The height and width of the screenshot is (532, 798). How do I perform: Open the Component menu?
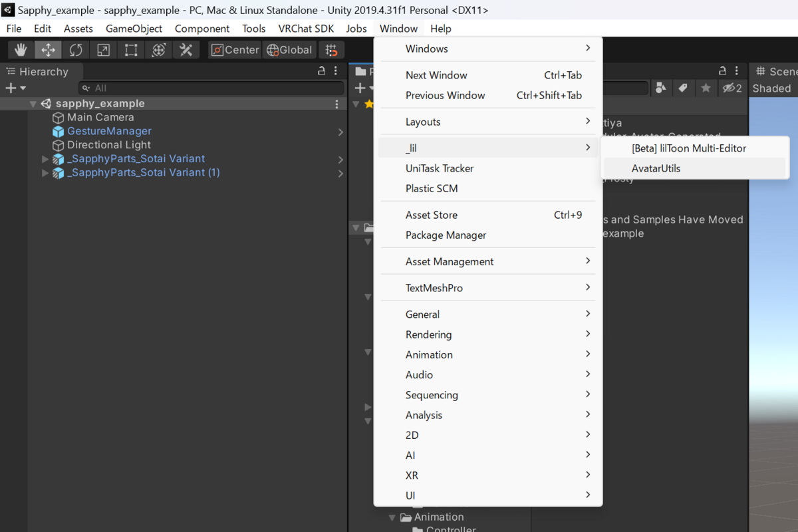coord(202,29)
